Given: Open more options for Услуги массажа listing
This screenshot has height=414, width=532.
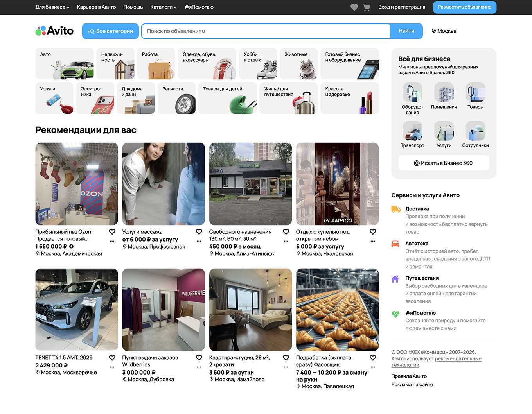Looking at the screenshot, I should (199, 241).
